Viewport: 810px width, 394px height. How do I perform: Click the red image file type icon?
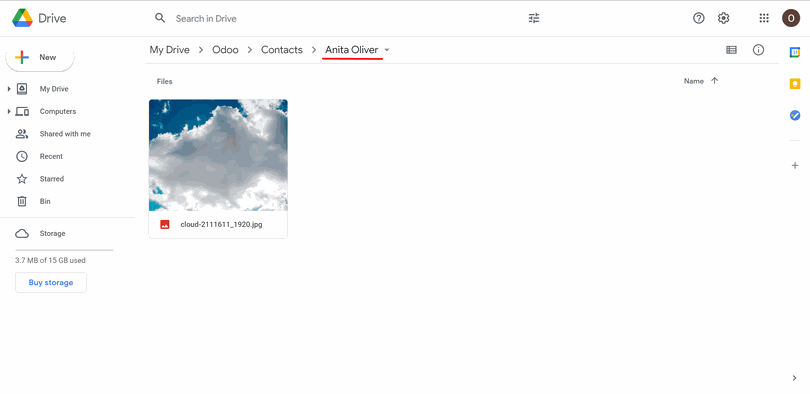coord(165,225)
